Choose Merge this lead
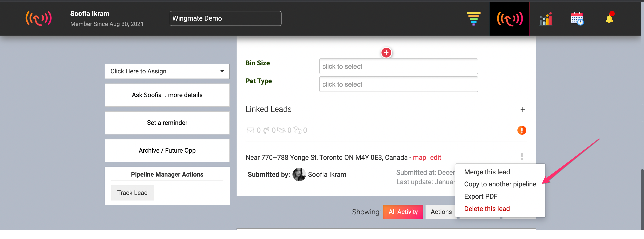The image size is (644, 239). click(x=487, y=172)
